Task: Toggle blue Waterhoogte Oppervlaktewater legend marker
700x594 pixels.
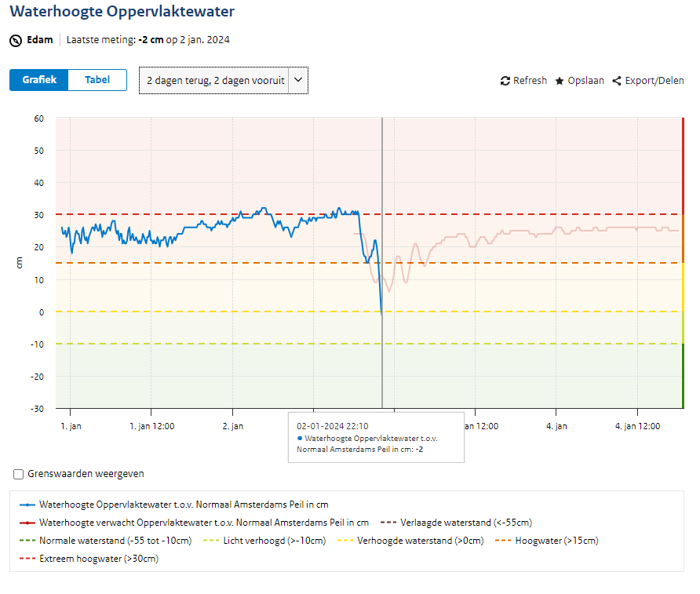Action: 27,505
